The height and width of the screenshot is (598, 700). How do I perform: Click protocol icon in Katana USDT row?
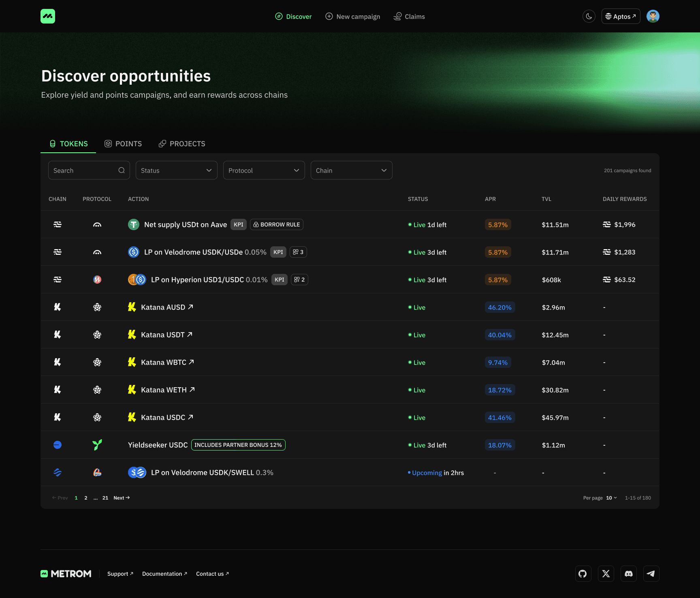pyautogui.click(x=97, y=335)
